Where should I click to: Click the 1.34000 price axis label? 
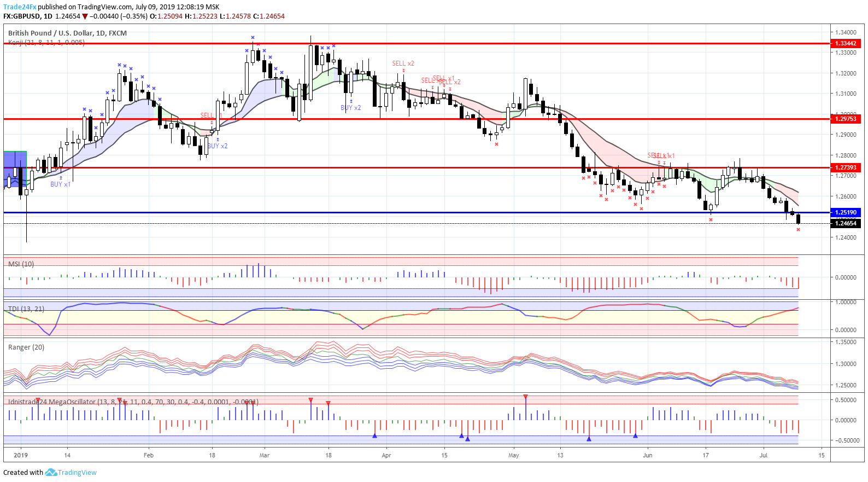click(x=846, y=32)
